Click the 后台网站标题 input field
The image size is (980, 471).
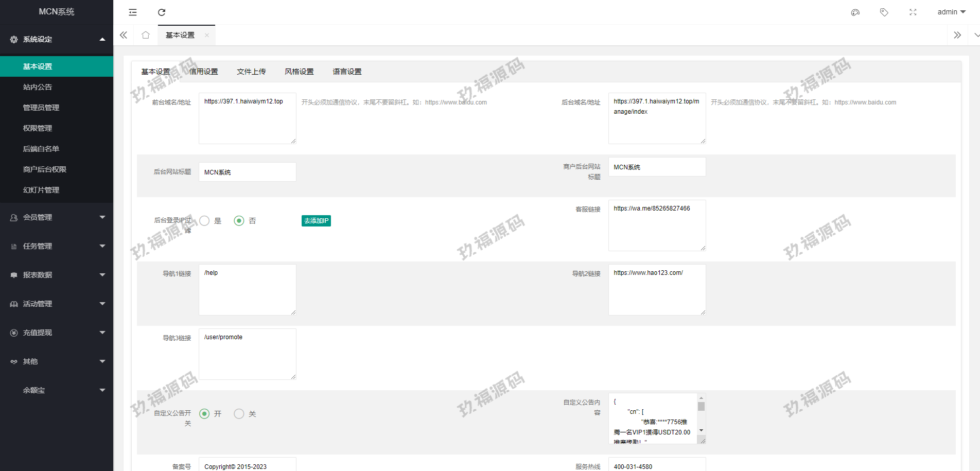(x=247, y=172)
